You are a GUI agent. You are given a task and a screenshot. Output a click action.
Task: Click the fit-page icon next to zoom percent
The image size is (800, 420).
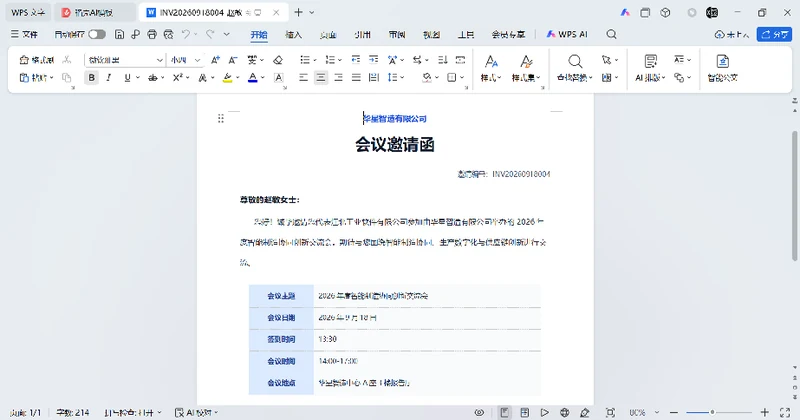(610, 412)
